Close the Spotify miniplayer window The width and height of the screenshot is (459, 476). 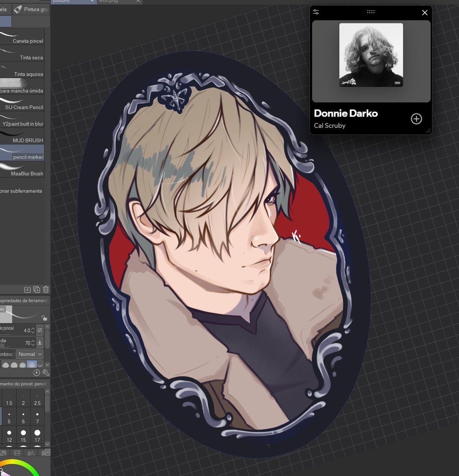click(425, 13)
